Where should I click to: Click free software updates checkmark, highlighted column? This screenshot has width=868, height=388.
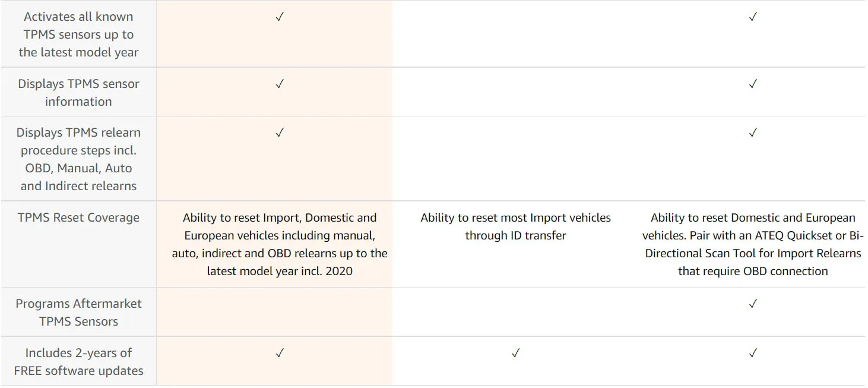(280, 353)
